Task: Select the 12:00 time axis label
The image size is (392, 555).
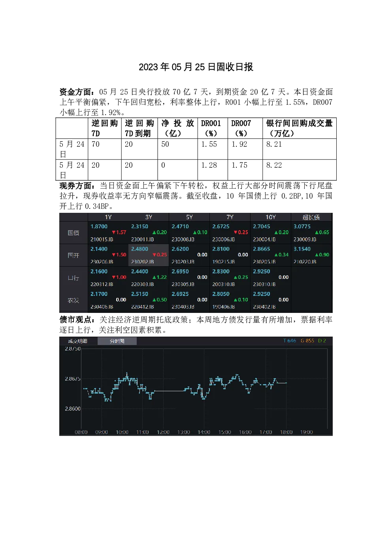Action: (x=163, y=432)
